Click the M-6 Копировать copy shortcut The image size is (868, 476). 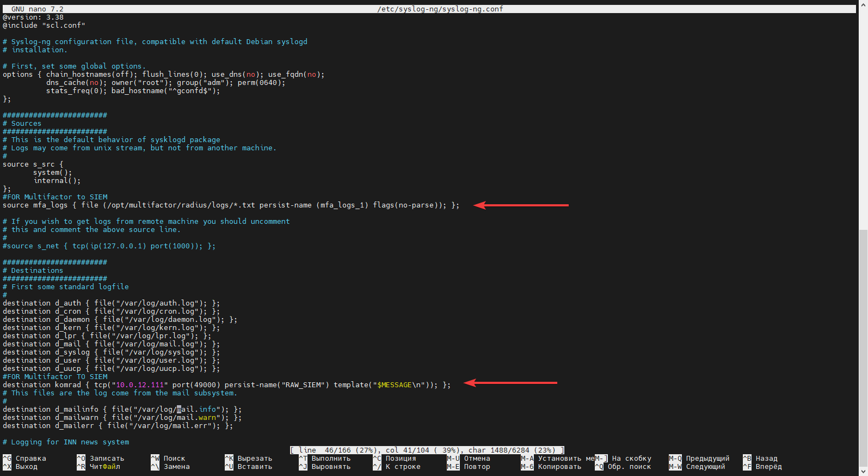point(551,467)
